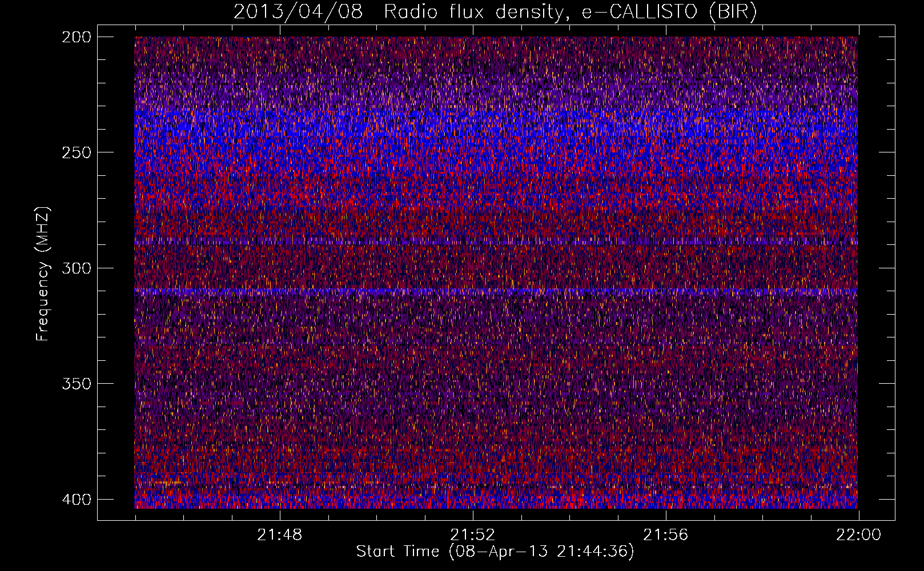Image resolution: width=924 pixels, height=571 pixels.
Task: Click the 300 frequency tick label
Action: point(76,268)
